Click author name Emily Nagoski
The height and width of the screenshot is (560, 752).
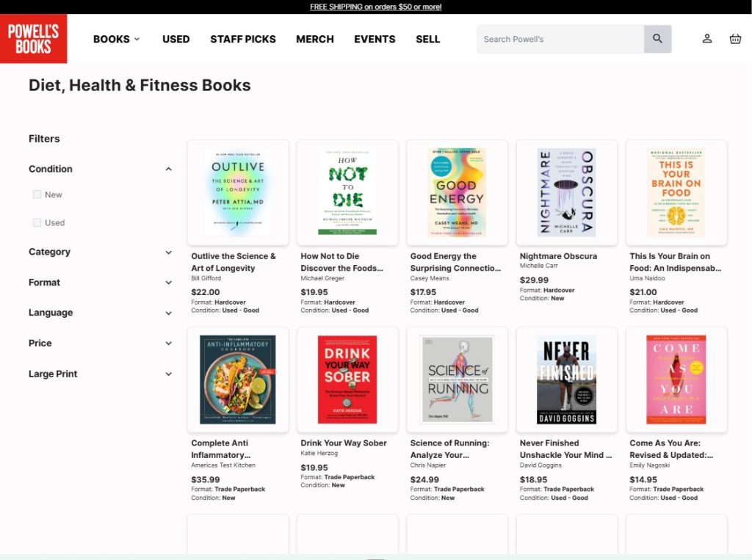(649, 465)
